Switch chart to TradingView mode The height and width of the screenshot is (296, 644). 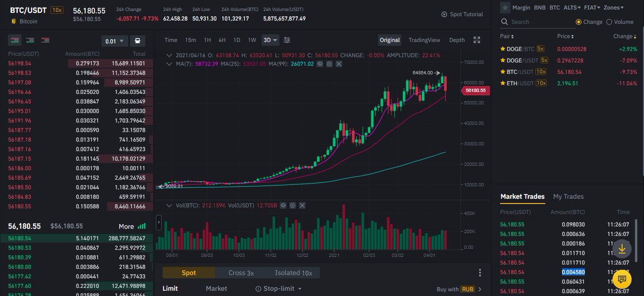[424, 40]
